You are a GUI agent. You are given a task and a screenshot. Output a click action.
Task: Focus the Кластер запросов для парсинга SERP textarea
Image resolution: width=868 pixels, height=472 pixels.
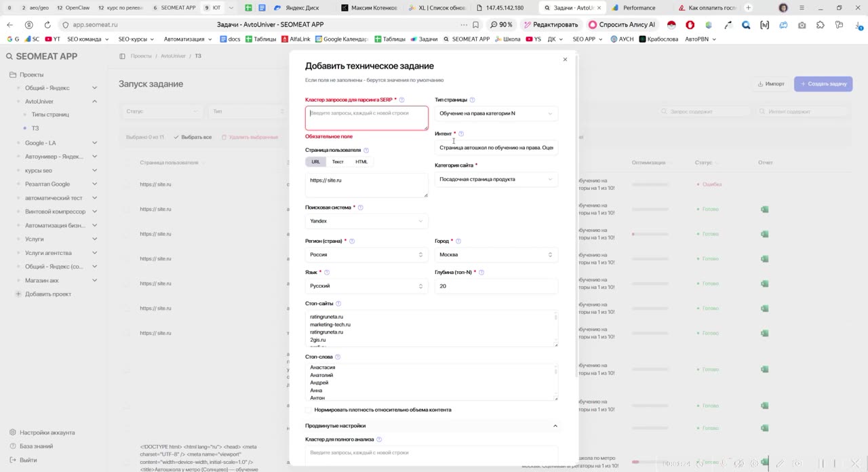point(367,118)
